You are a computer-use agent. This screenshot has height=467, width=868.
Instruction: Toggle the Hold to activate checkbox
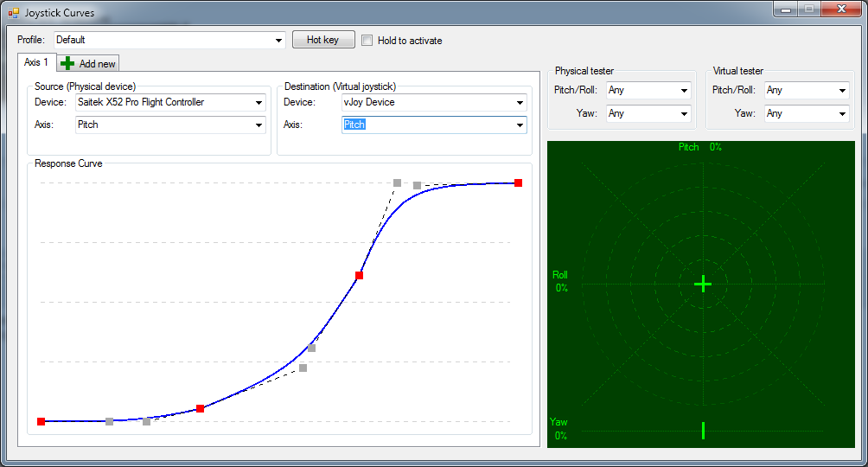click(367, 40)
